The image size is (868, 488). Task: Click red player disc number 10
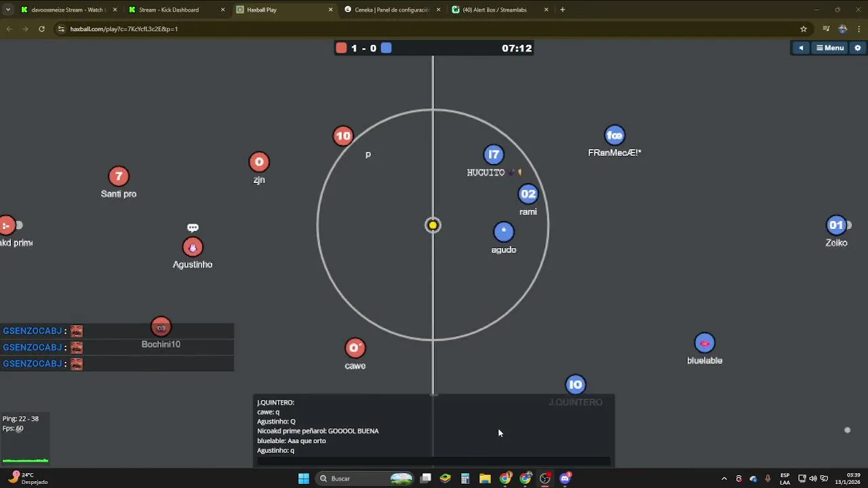343,136
